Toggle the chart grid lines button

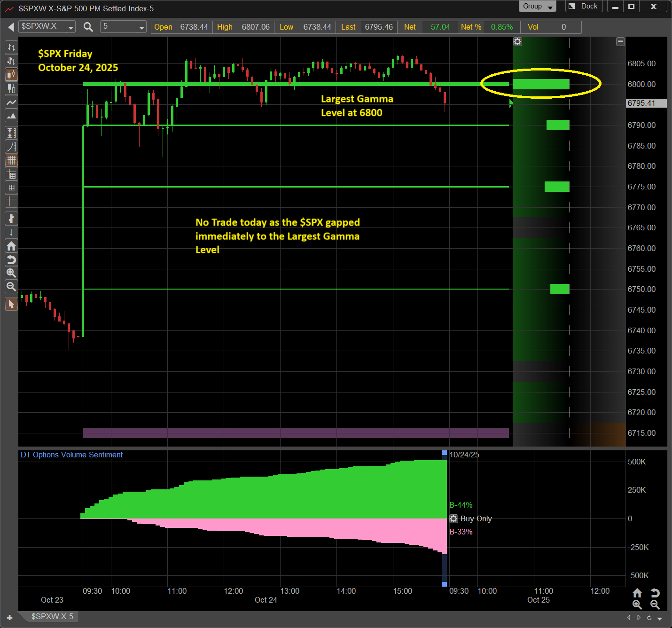[x=11, y=160]
